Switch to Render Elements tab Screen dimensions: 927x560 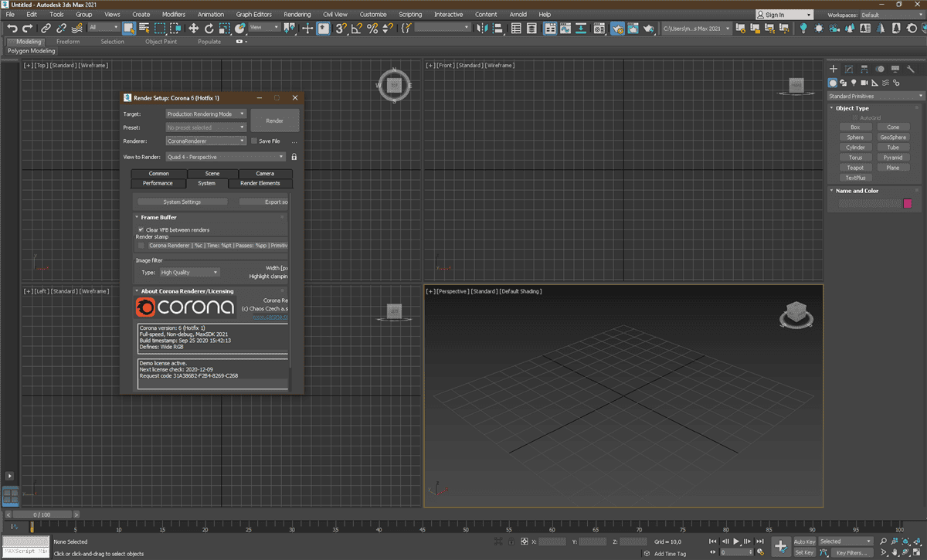260,183
